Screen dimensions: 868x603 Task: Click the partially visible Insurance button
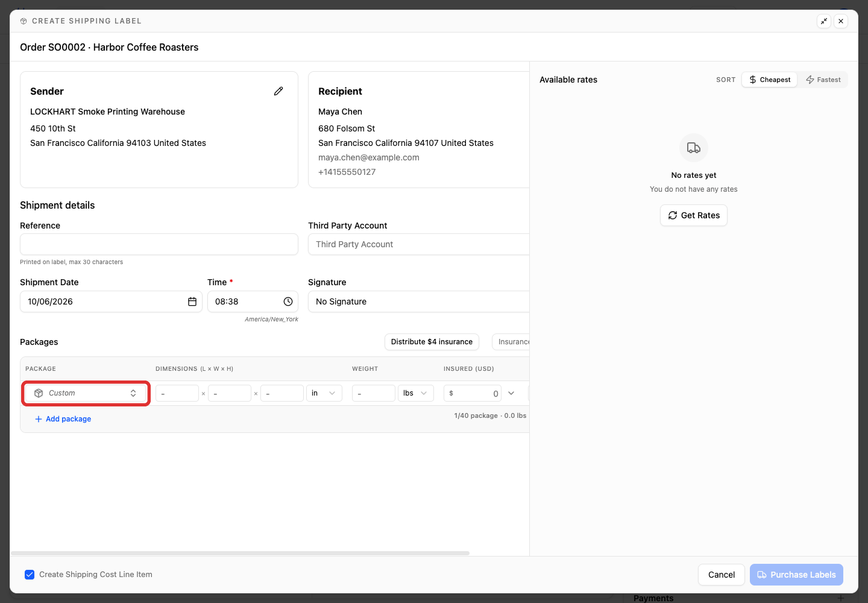[511, 342]
